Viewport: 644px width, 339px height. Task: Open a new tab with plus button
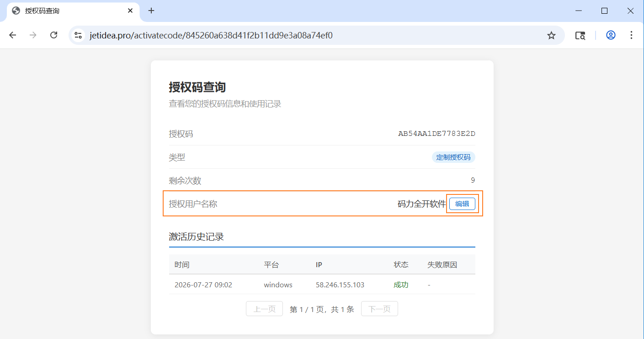(151, 11)
